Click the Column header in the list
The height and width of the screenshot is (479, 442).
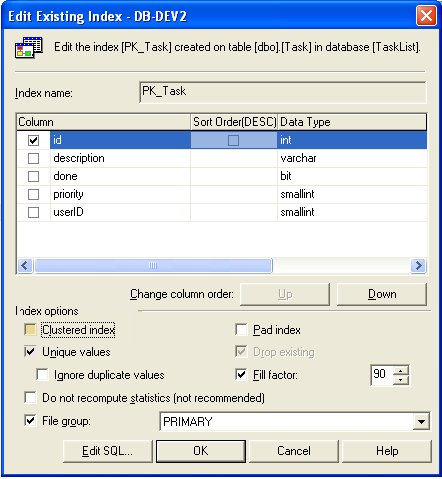point(103,122)
